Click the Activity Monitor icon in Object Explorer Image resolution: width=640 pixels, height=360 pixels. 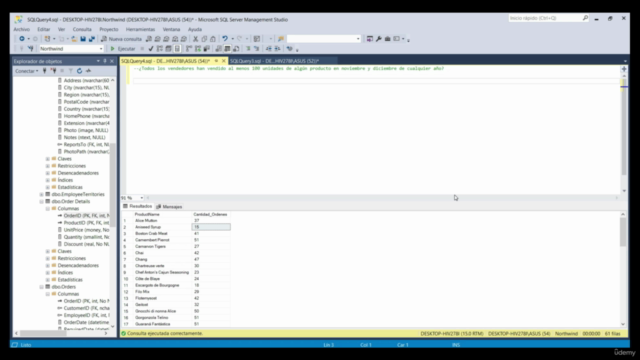click(x=88, y=71)
